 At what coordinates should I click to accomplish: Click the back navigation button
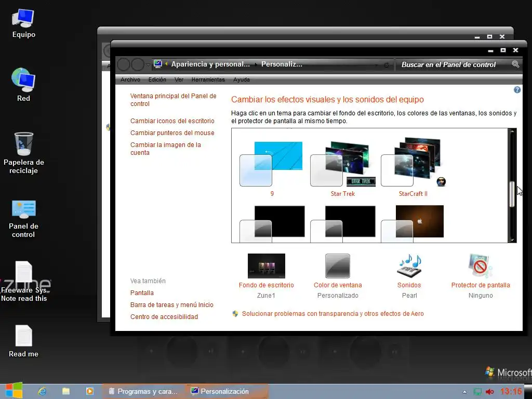[x=124, y=64]
